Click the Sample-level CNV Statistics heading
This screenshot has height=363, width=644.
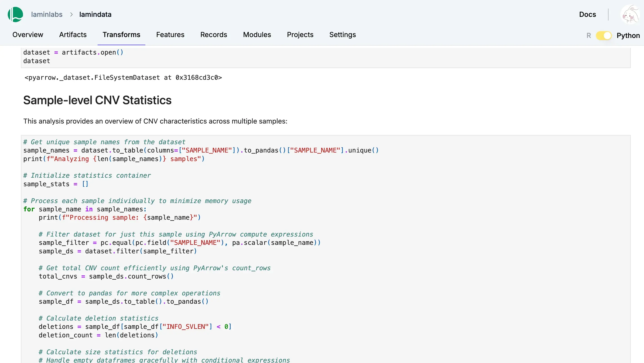(97, 100)
